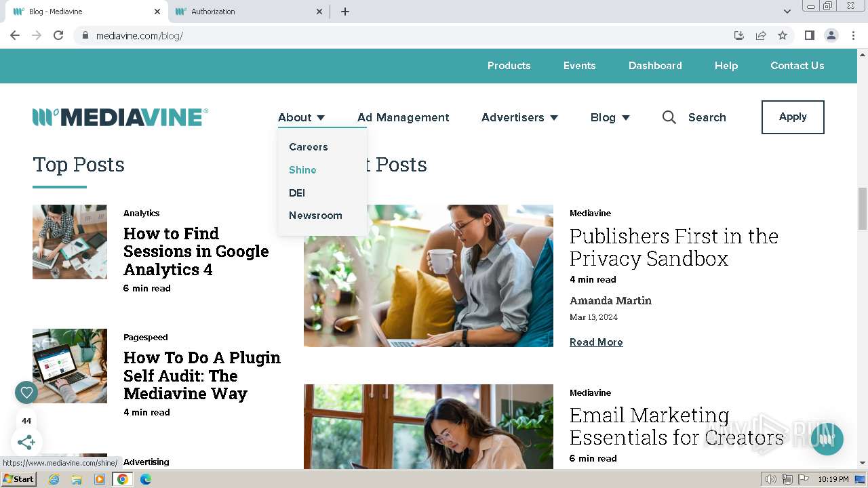This screenshot has height=488, width=868.
Task: Select Newsroom in About menu
Action: coord(315,216)
